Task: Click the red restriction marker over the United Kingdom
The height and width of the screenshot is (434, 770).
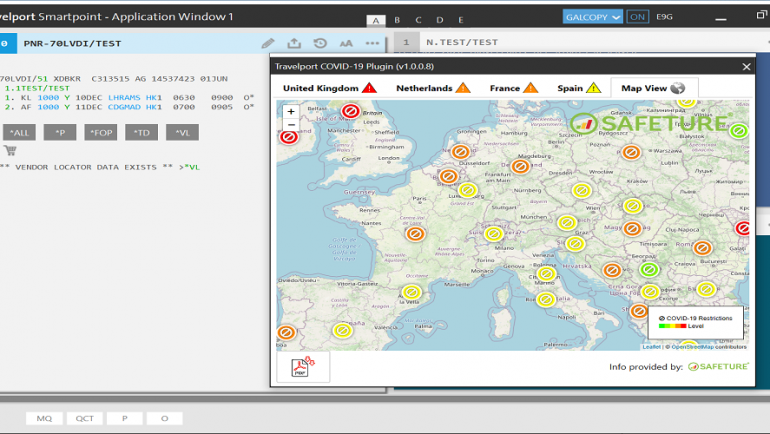Action: (350, 112)
